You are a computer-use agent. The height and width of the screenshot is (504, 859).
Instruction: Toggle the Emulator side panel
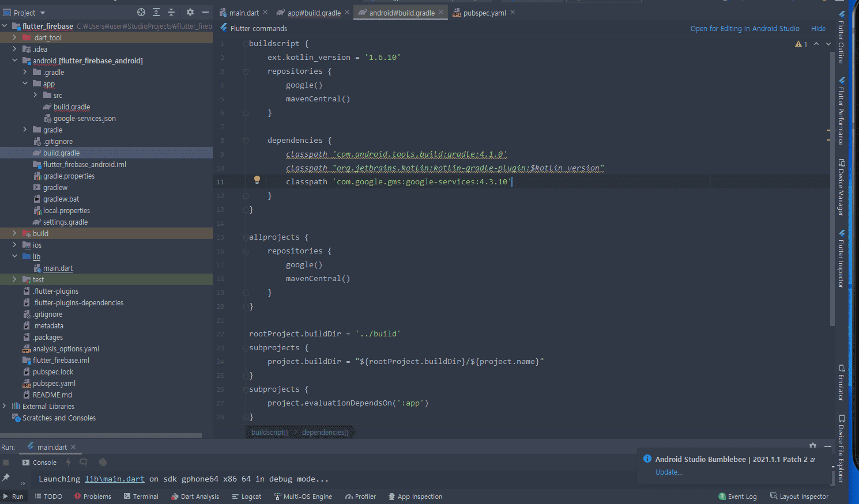(842, 382)
